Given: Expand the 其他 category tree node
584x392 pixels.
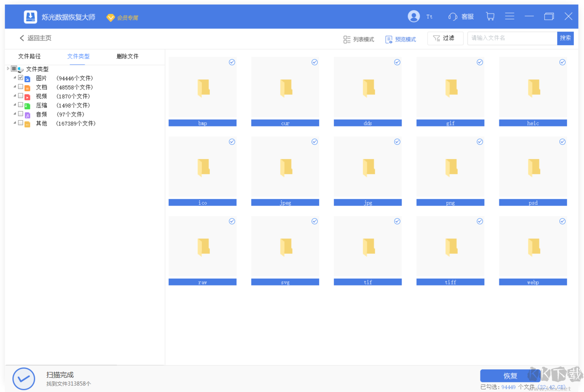Looking at the screenshot, I should pyautogui.click(x=14, y=123).
